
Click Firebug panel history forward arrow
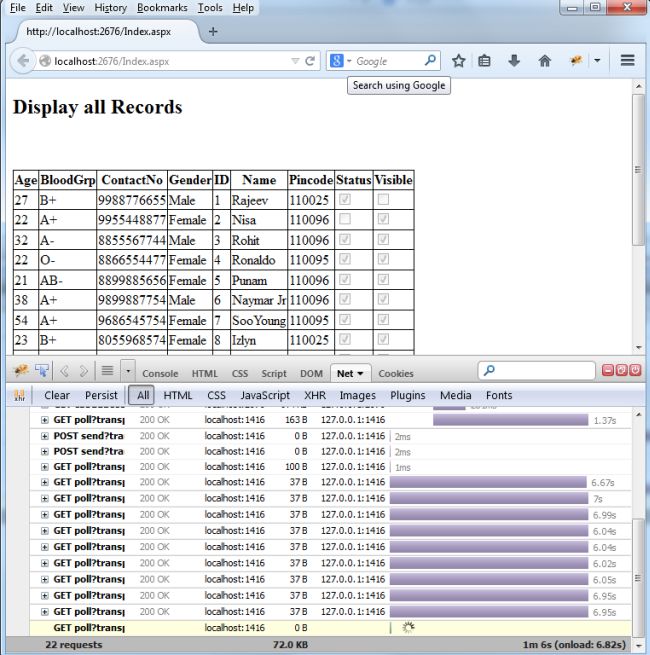click(x=84, y=371)
